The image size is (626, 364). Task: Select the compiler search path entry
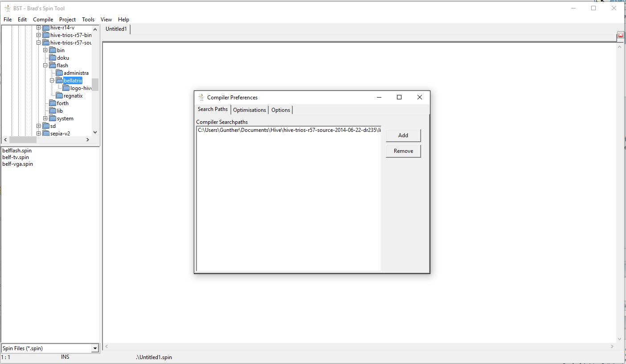[289, 130]
